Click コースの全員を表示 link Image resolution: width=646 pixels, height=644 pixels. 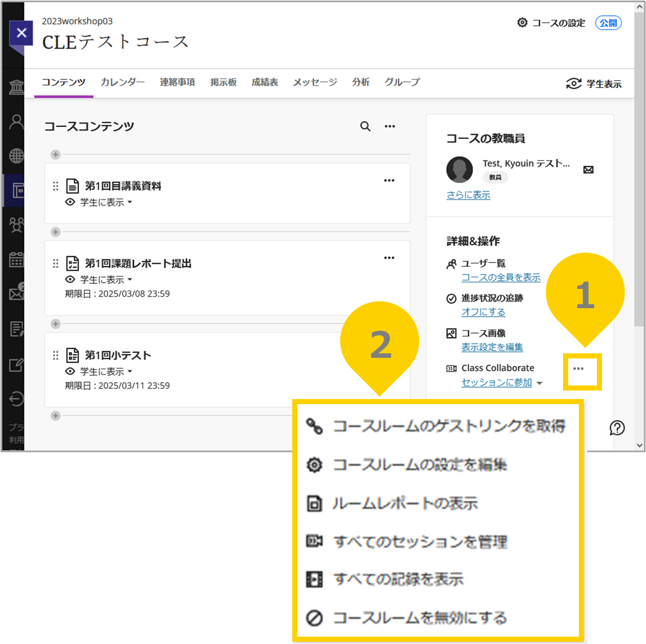(501, 277)
